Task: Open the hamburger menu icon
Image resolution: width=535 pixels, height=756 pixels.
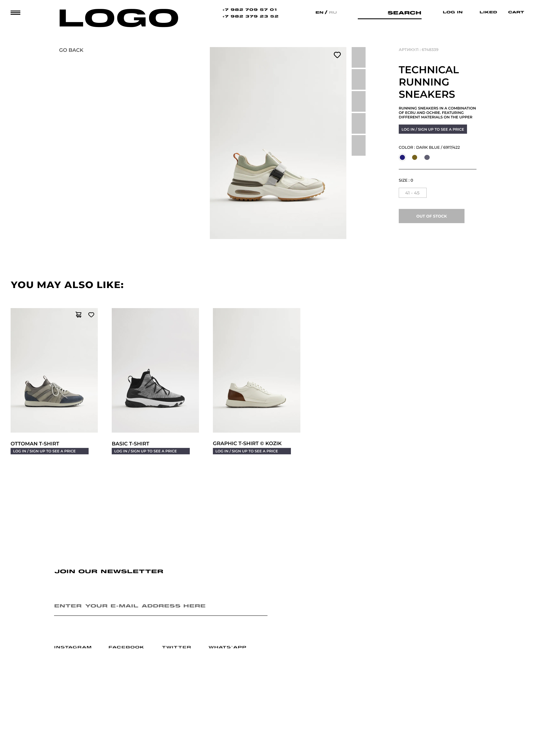Action: (x=16, y=13)
